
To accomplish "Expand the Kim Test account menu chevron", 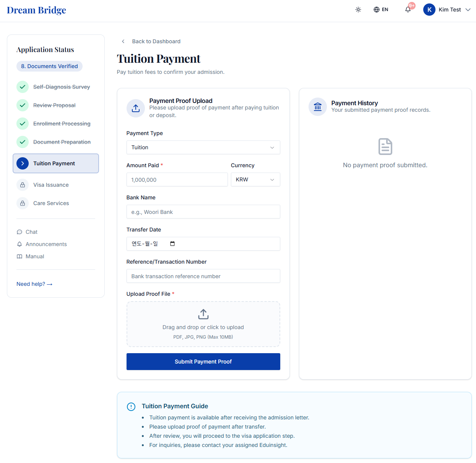I will pyautogui.click(x=468, y=10).
